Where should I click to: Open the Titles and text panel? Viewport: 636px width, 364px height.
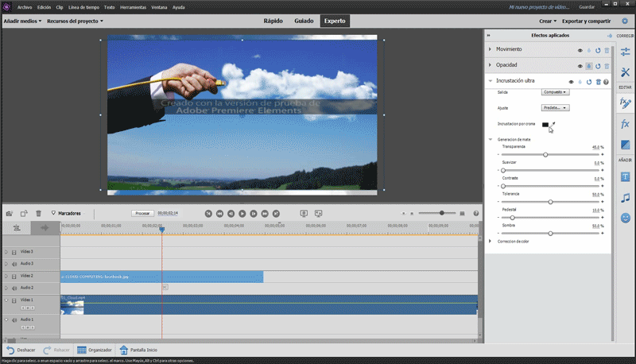coord(625,176)
